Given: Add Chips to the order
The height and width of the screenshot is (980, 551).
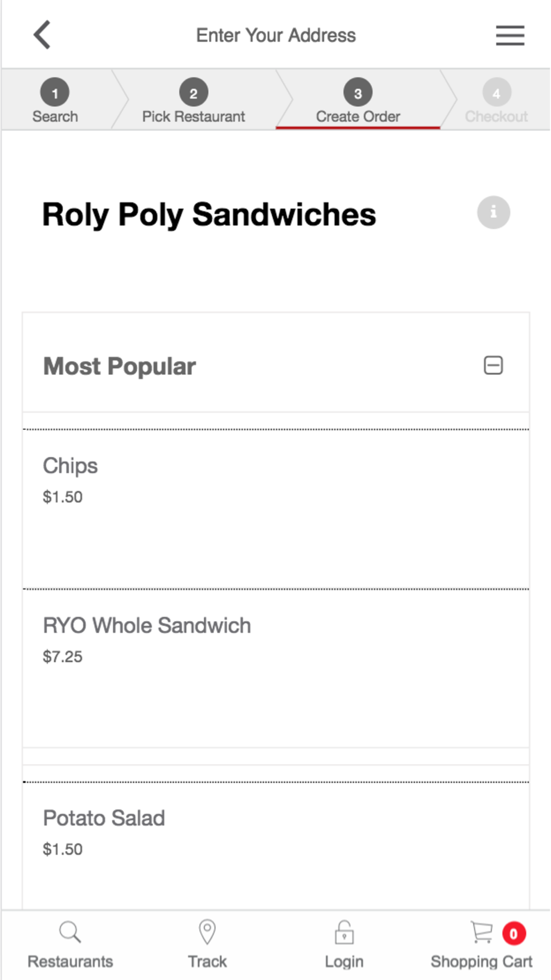Looking at the screenshot, I should pyautogui.click(x=71, y=466).
